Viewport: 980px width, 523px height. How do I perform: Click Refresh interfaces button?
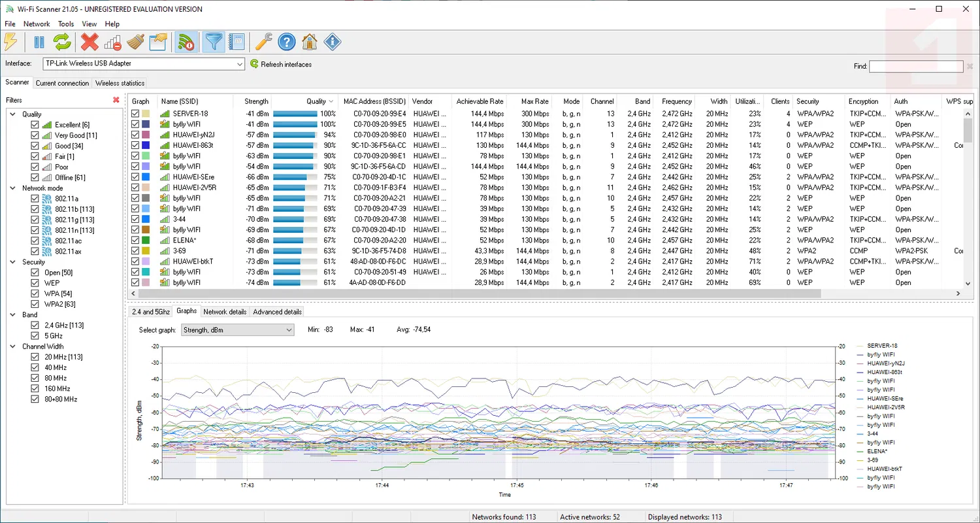click(281, 64)
